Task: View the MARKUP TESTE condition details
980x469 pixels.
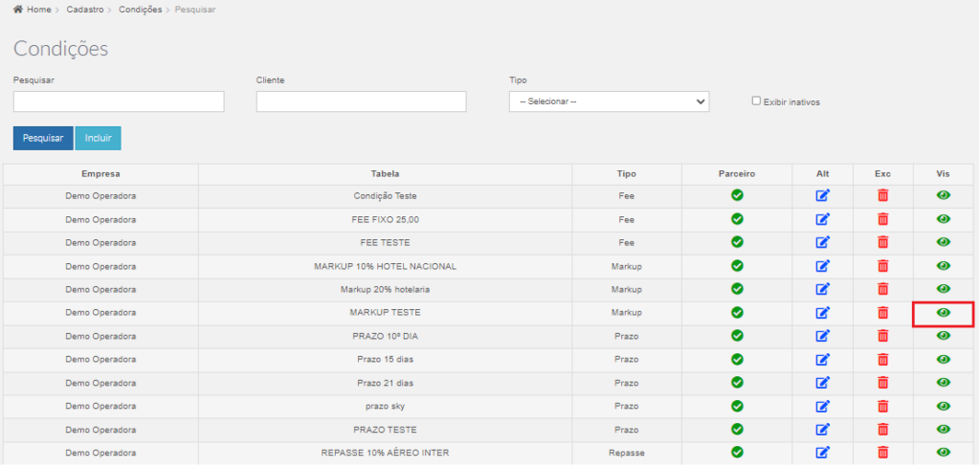Action: coord(943,313)
